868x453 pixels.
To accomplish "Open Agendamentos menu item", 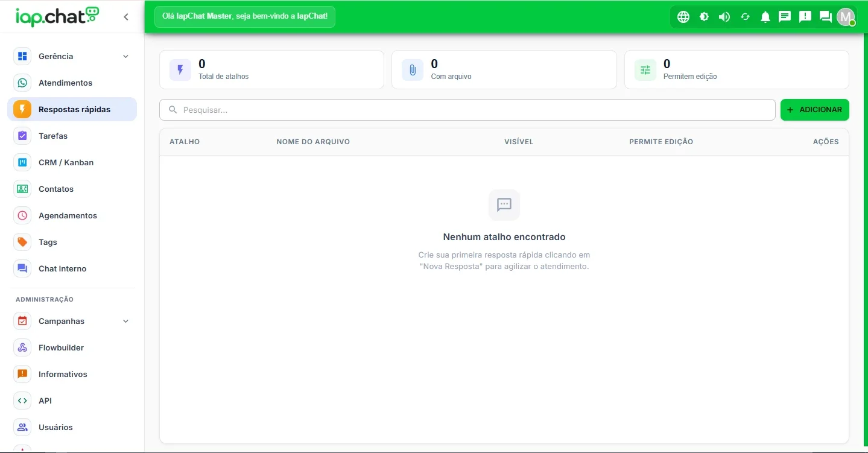I will (72, 215).
